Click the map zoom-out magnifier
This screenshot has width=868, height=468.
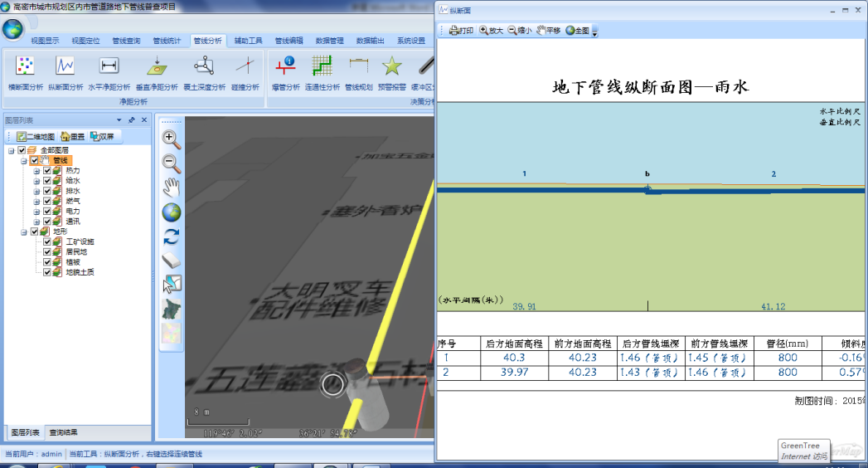point(171,163)
